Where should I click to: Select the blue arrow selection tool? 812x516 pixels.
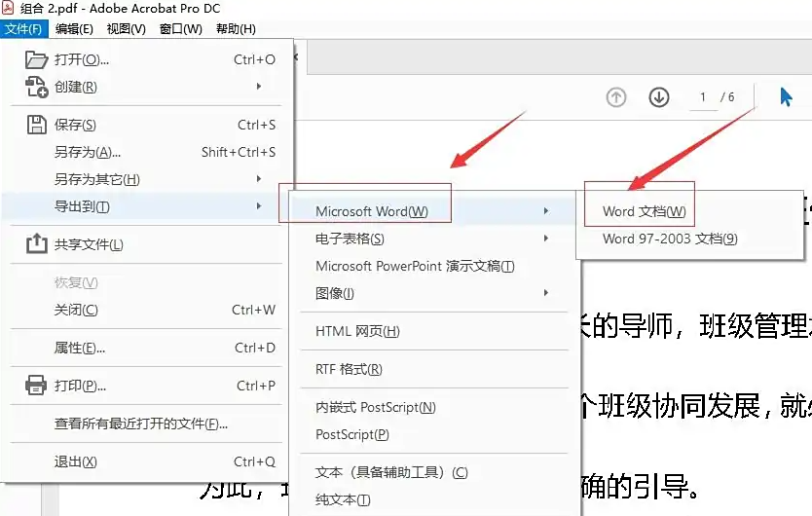point(786,97)
